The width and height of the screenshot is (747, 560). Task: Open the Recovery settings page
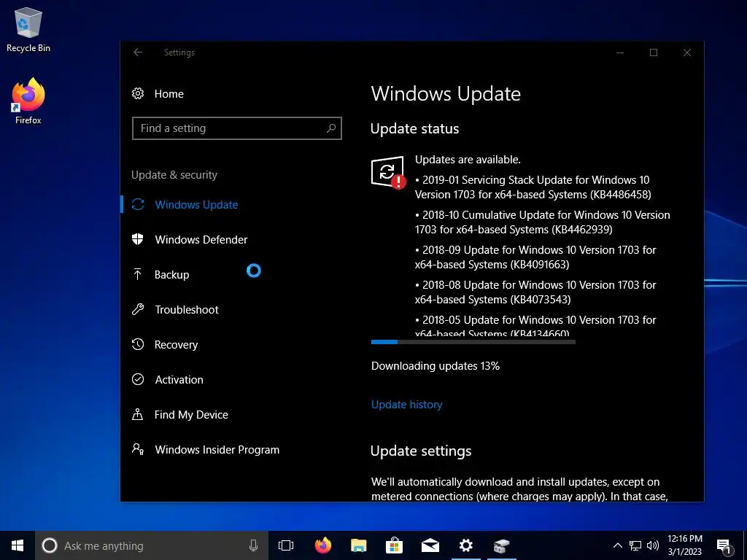click(x=176, y=345)
